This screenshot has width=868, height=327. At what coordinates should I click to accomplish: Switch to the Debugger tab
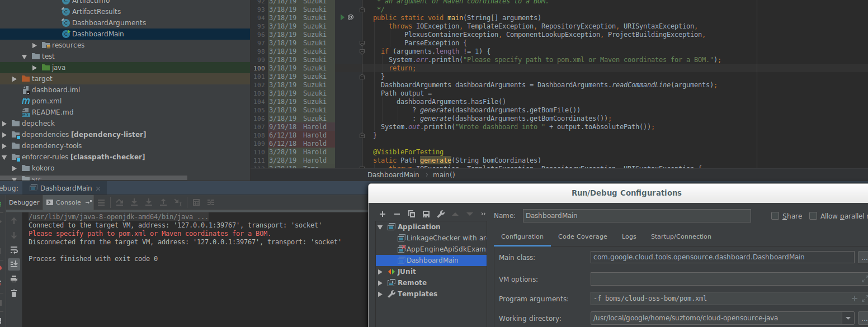(24, 202)
